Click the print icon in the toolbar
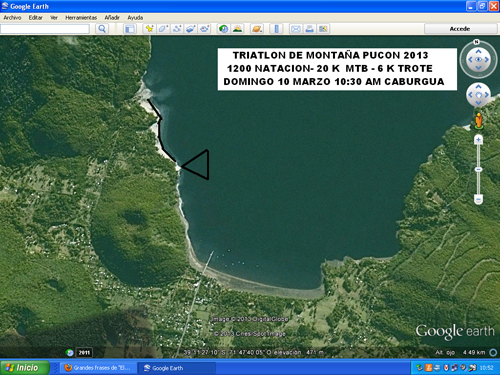This screenshot has height=375, width=500. coord(309,29)
